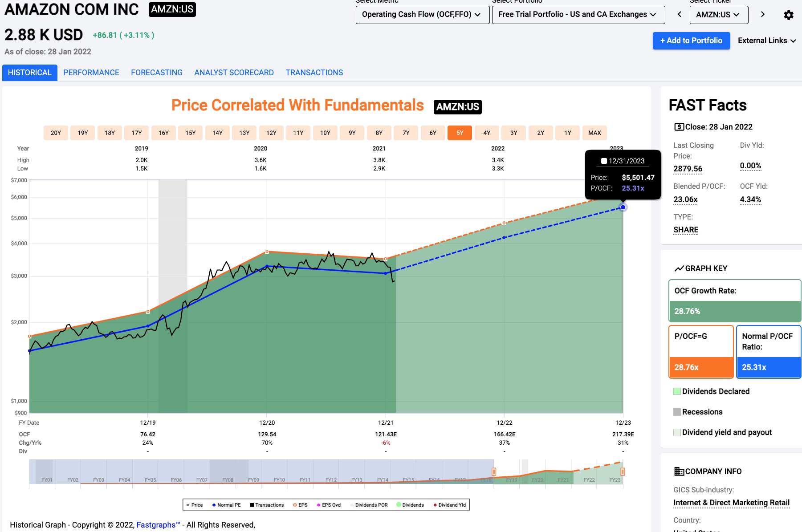Click the 12/22 OCF estimate 166.42E
The height and width of the screenshot is (532, 802).
505,434
